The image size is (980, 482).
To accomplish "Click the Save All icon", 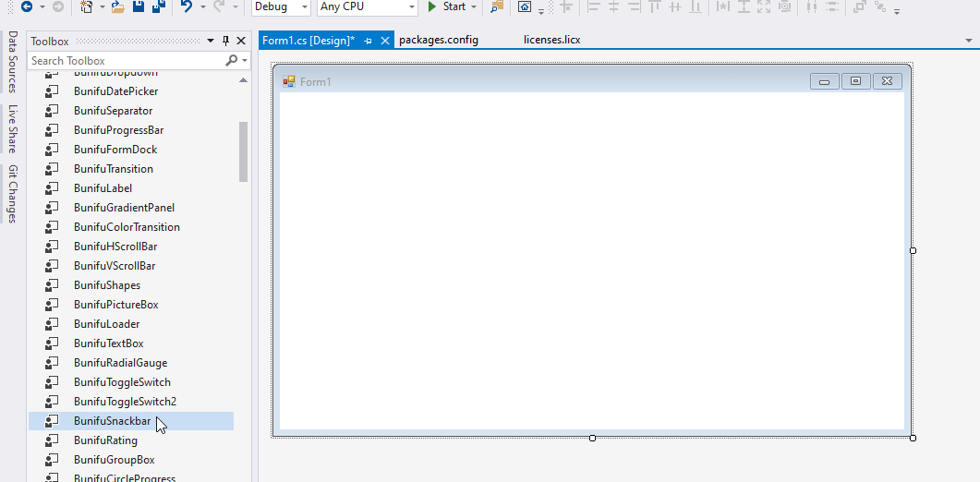I will coord(159,6).
